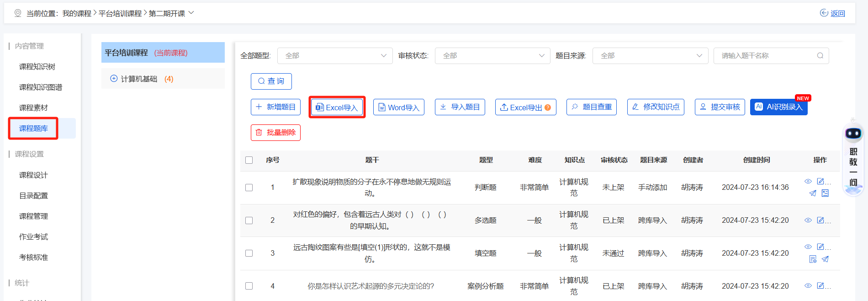View question 2 using its eye icon

pos(808,220)
